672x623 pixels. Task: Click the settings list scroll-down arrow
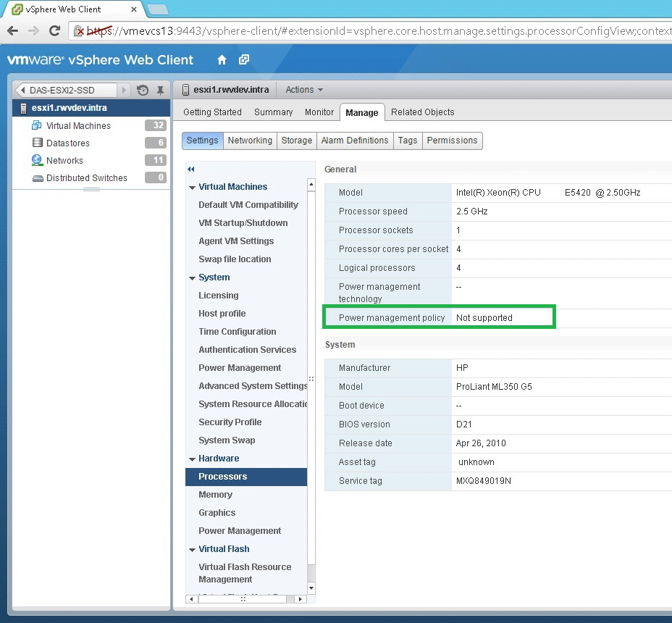click(x=311, y=588)
